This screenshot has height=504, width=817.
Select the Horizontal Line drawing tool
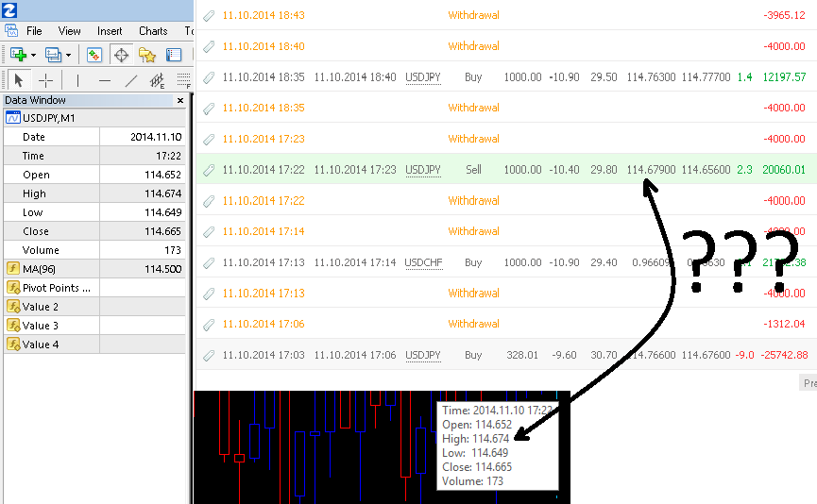[105, 81]
